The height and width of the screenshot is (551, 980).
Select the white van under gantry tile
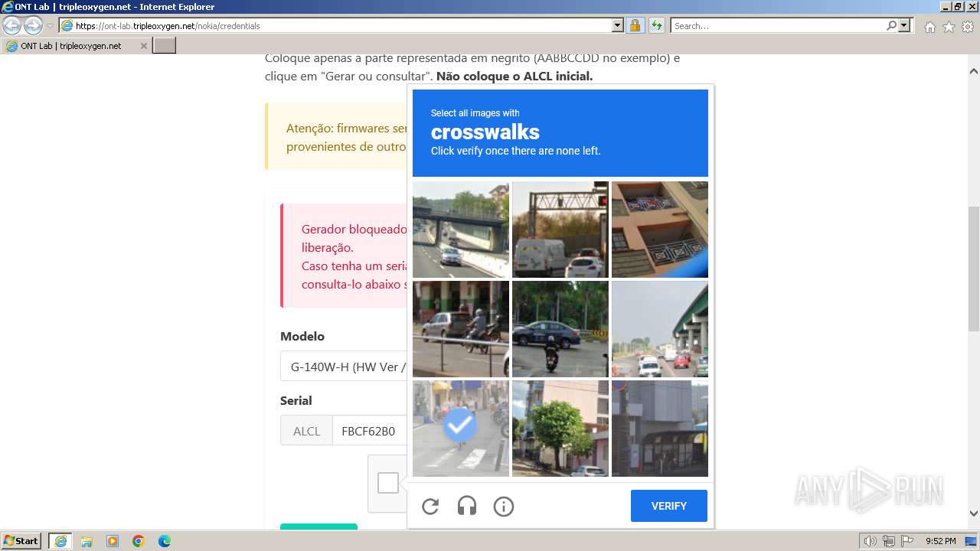point(560,230)
